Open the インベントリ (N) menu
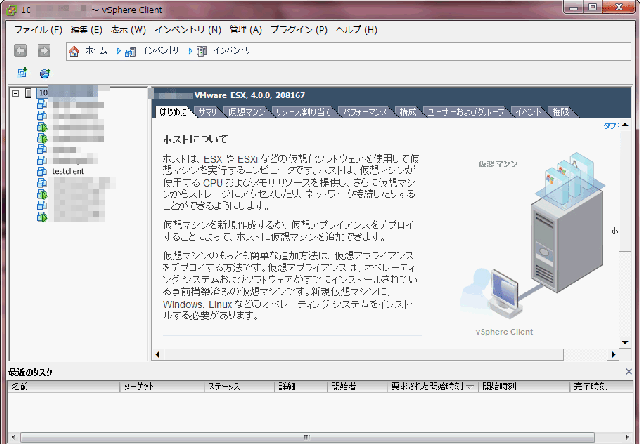This screenshot has height=444, width=640. pos(188,30)
